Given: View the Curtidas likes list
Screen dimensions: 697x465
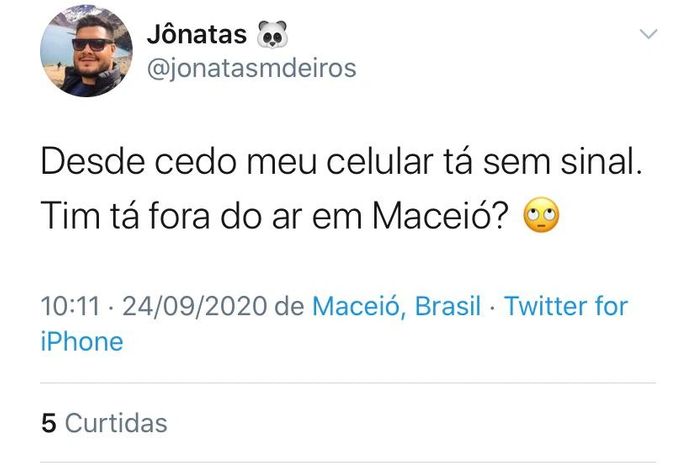Looking at the screenshot, I should pyautogui.click(x=116, y=423).
